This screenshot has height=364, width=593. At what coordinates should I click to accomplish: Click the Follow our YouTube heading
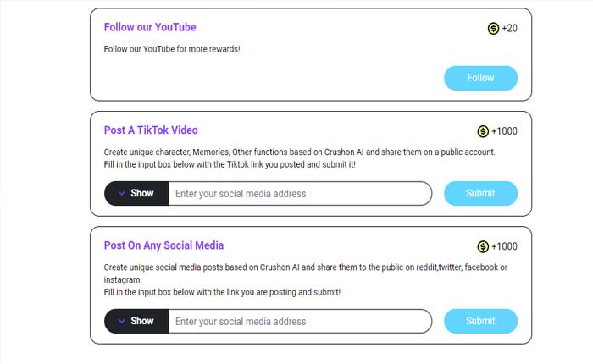click(x=150, y=27)
